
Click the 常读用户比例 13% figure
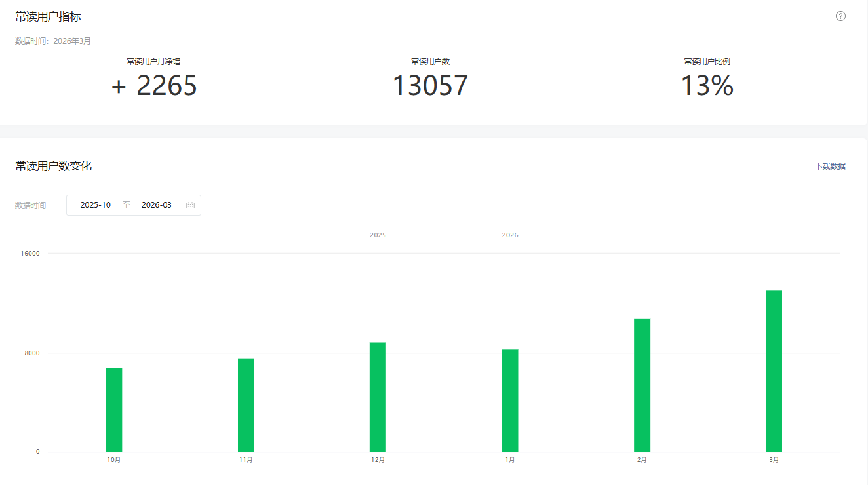coord(707,86)
